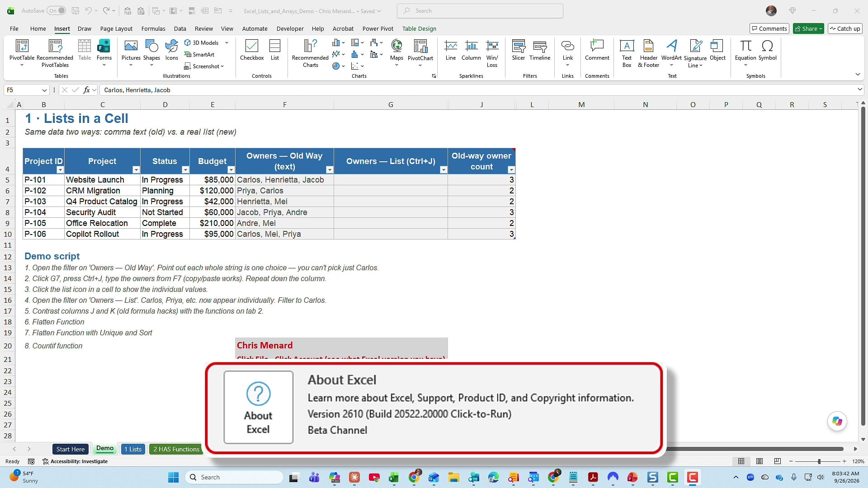
Task: Switch to the Start Here sheet tab
Action: (71, 449)
